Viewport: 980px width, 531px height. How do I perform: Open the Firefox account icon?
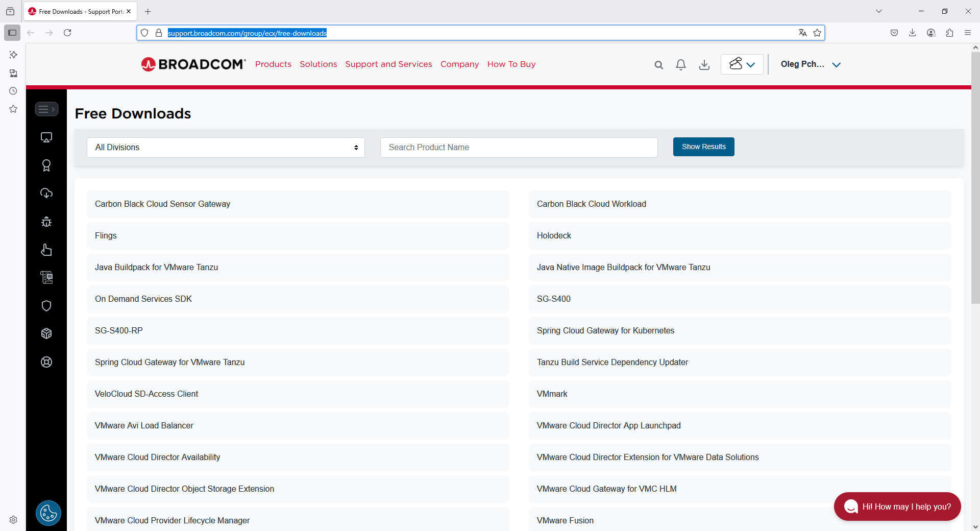[931, 33]
